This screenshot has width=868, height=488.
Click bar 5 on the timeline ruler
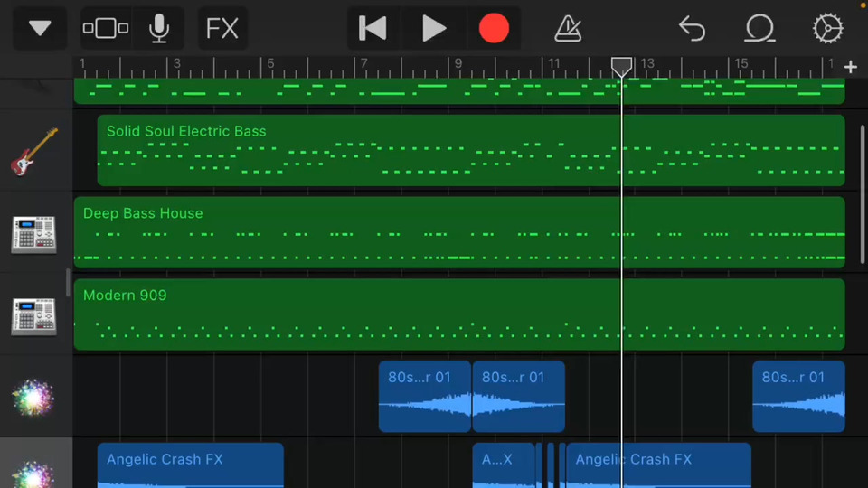[270, 63]
